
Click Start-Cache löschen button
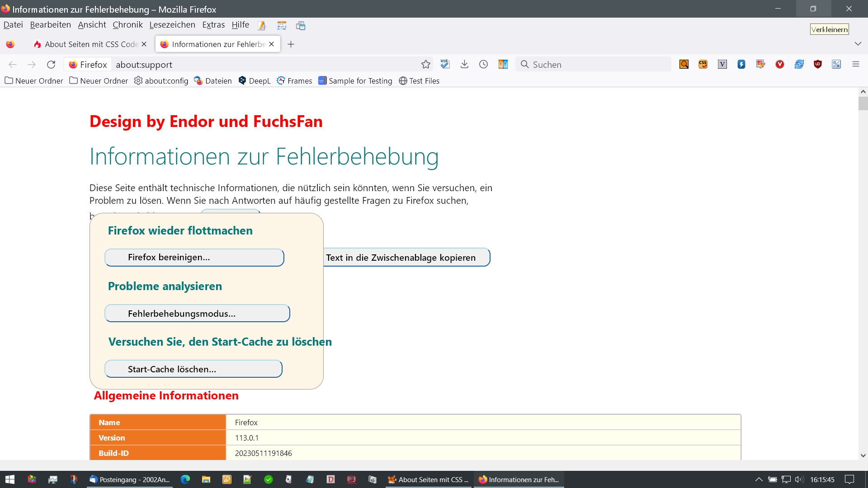pos(193,369)
